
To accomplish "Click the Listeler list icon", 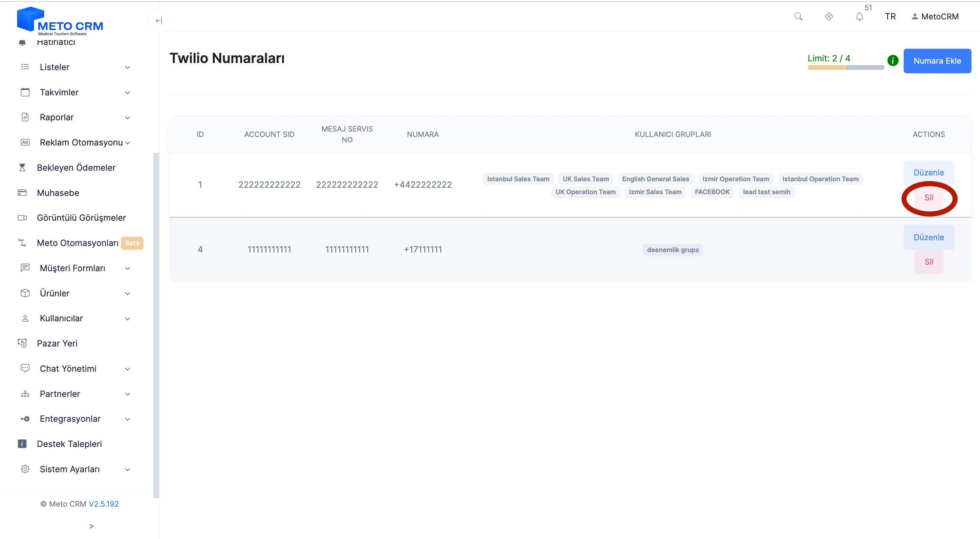I will [x=25, y=67].
